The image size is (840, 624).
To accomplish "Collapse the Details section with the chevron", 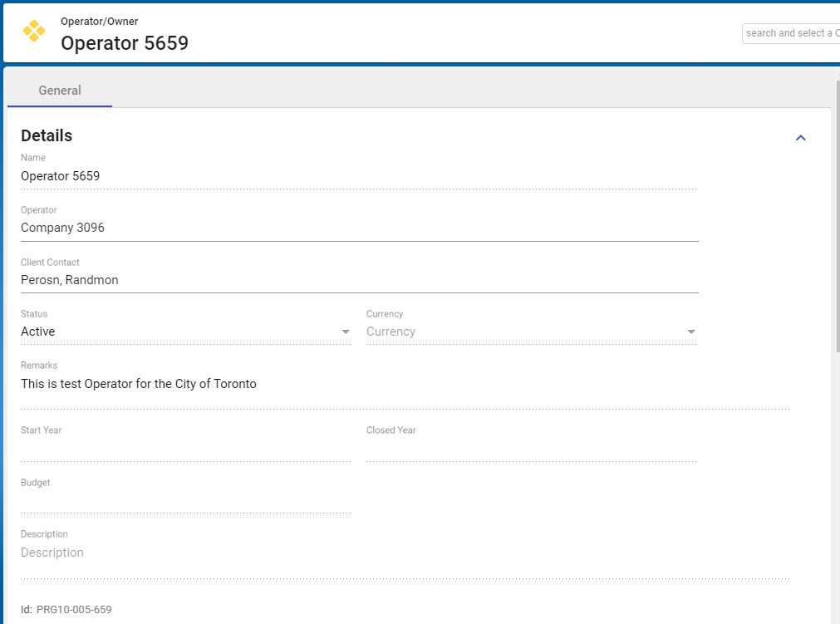I will [x=800, y=138].
